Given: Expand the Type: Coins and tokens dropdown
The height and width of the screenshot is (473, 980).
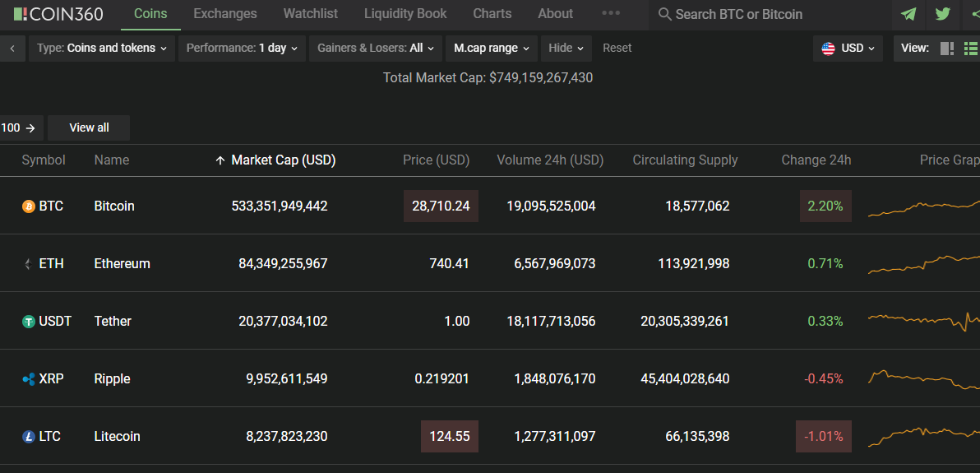Looking at the screenshot, I should pyautogui.click(x=102, y=49).
